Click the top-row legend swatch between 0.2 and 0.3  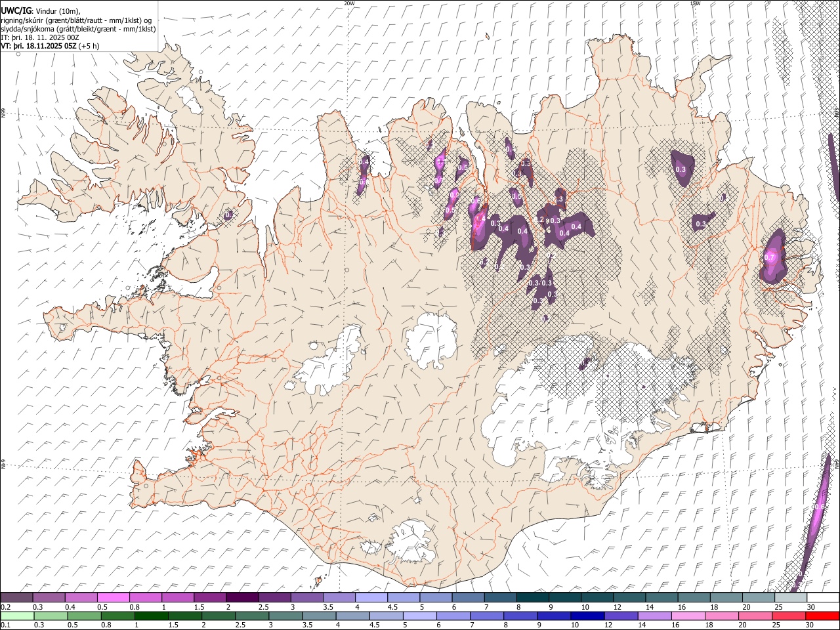(16, 597)
